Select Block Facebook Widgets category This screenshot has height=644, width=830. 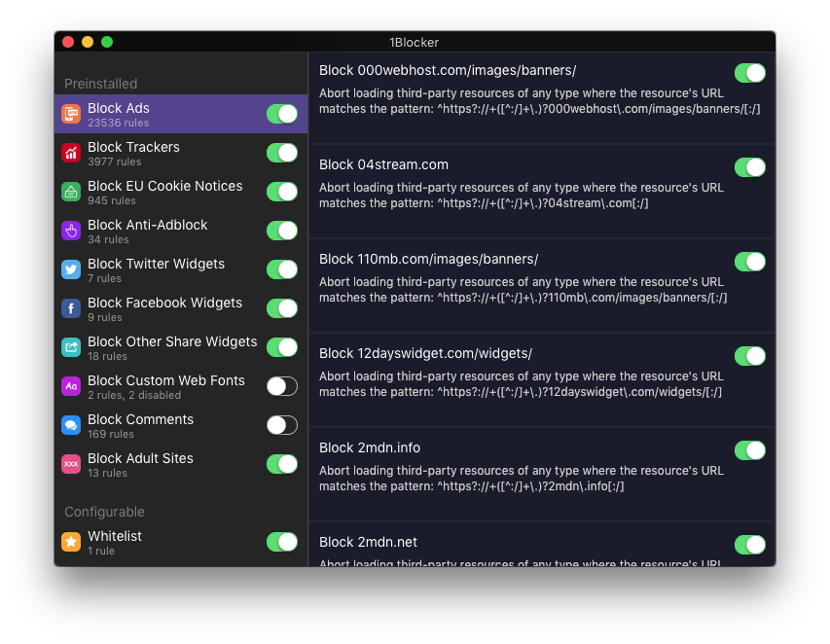pos(181,308)
